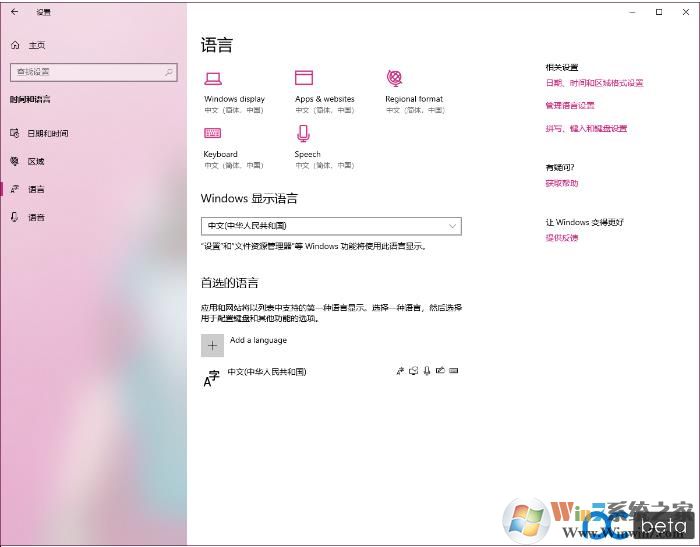Click the Windows display laptop icon
Image resolution: width=700 pixels, height=547 pixels.
[213, 78]
